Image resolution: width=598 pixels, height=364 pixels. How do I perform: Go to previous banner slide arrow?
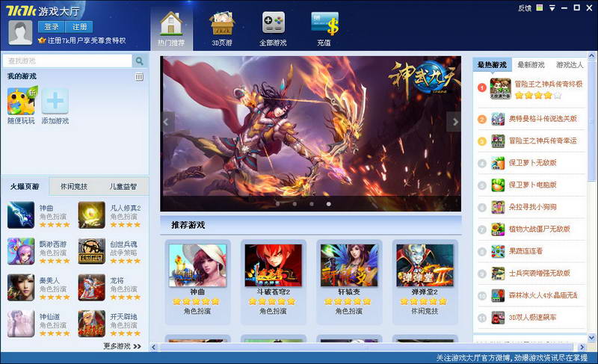[168, 121]
